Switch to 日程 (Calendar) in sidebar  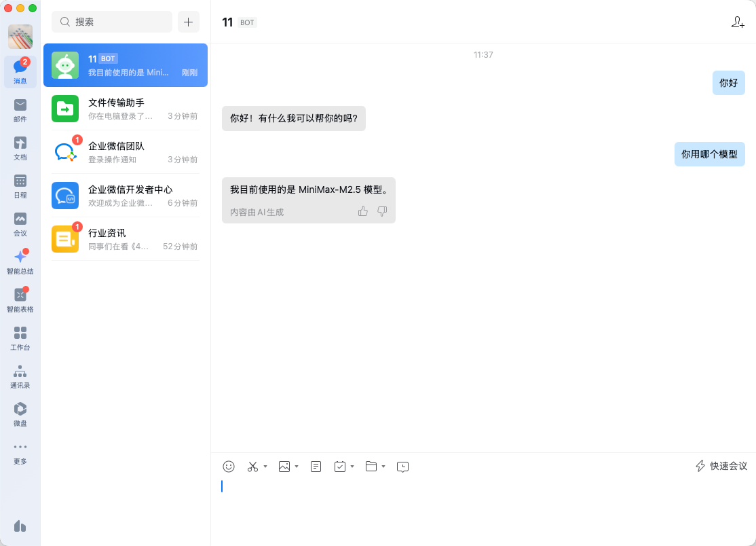tap(20, 185)
